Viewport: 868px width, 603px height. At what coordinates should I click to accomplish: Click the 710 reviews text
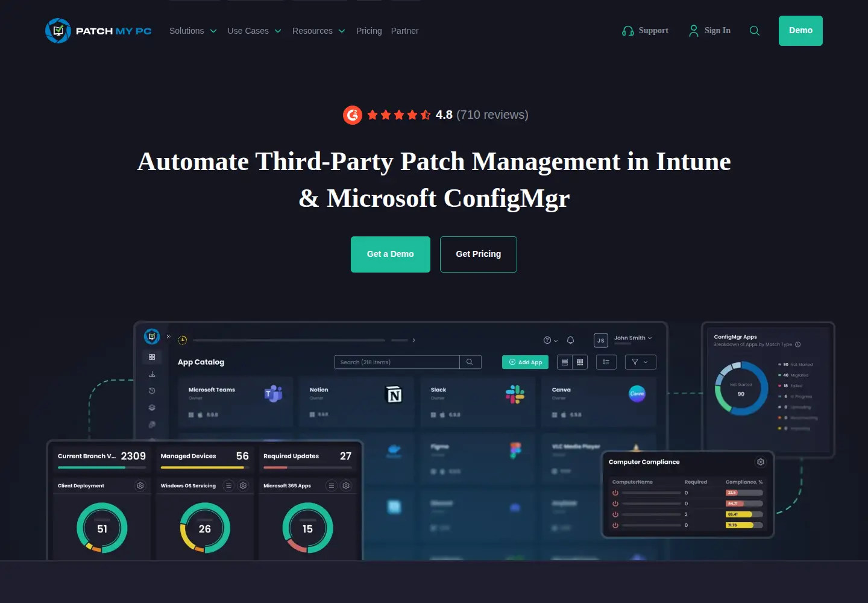click(492, 115)
